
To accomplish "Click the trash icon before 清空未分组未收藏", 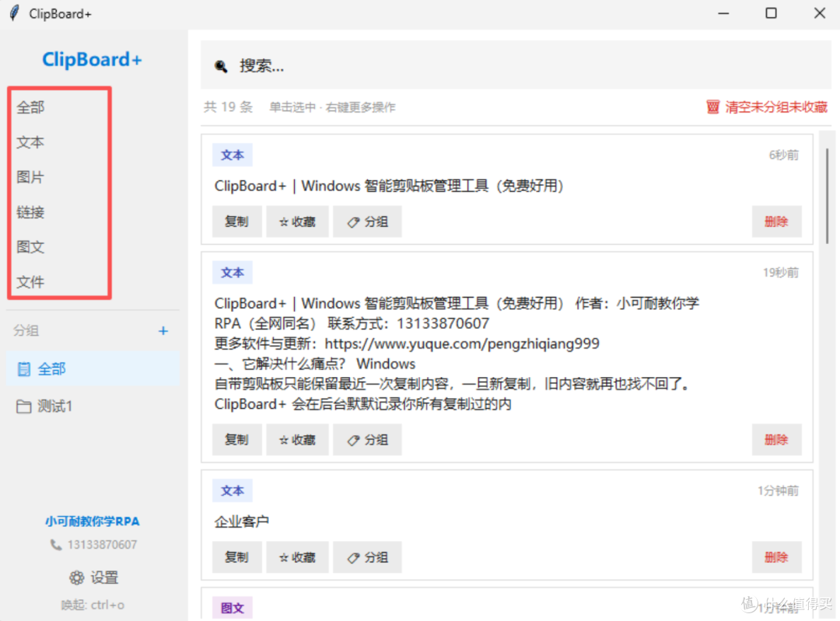I will pyautogui.click(x=712, y=107).
